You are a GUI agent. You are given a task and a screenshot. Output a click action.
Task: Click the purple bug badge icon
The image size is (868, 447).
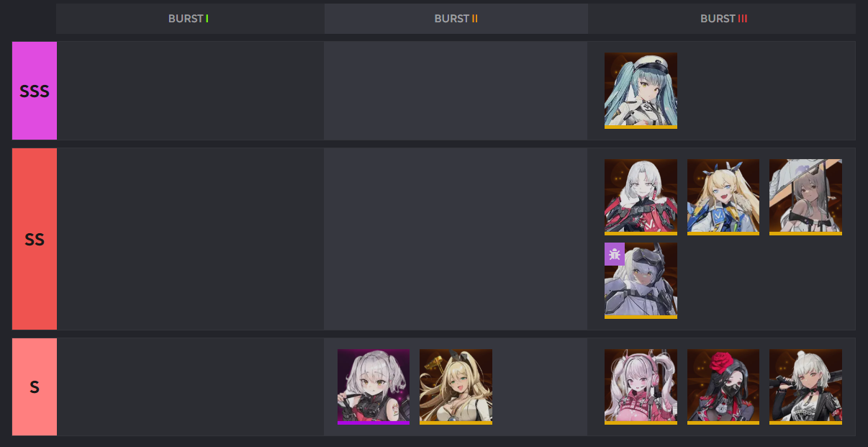click(615, 254)
